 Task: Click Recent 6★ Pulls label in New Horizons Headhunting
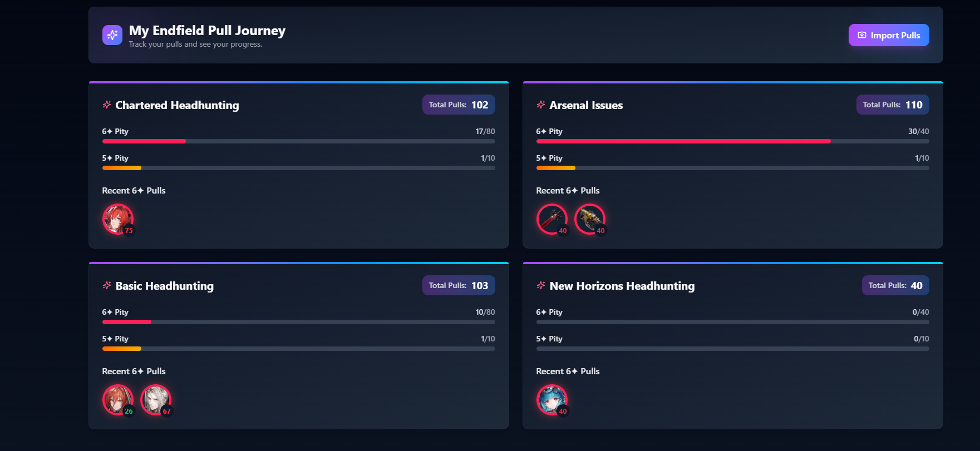568,371
